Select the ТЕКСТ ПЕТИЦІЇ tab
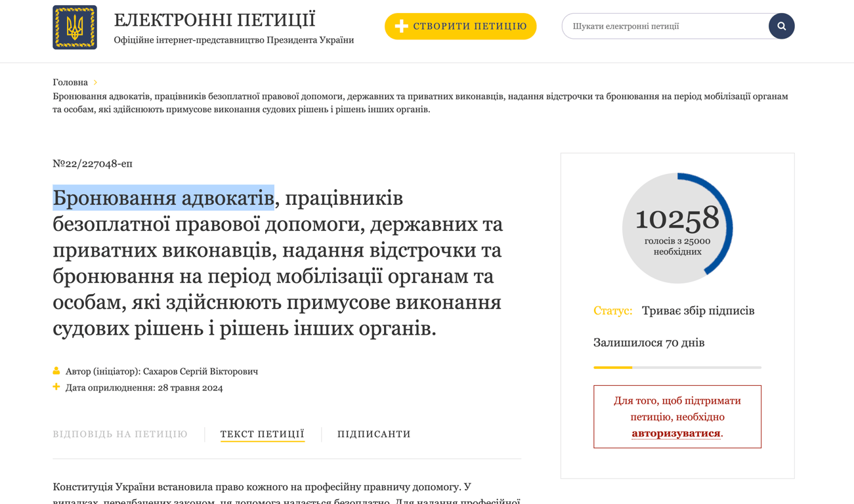 coord(262,434)
